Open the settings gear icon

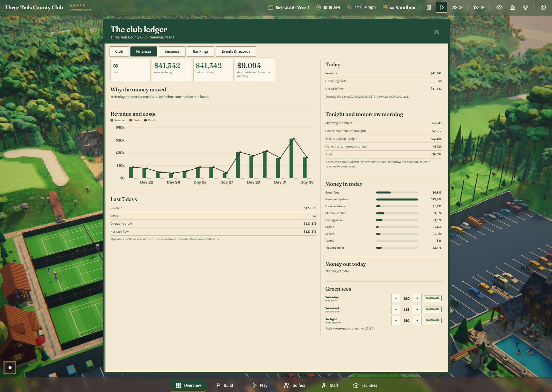(543, 7)
